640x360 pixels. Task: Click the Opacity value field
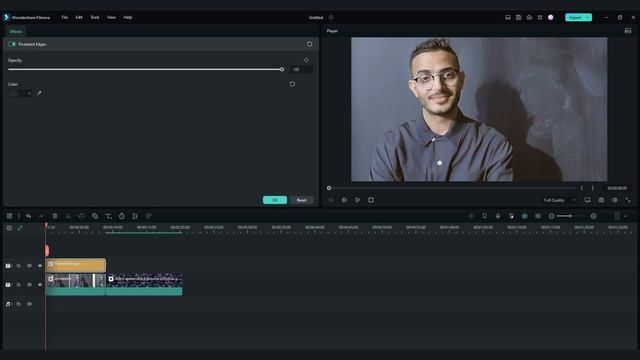(301, 69)
